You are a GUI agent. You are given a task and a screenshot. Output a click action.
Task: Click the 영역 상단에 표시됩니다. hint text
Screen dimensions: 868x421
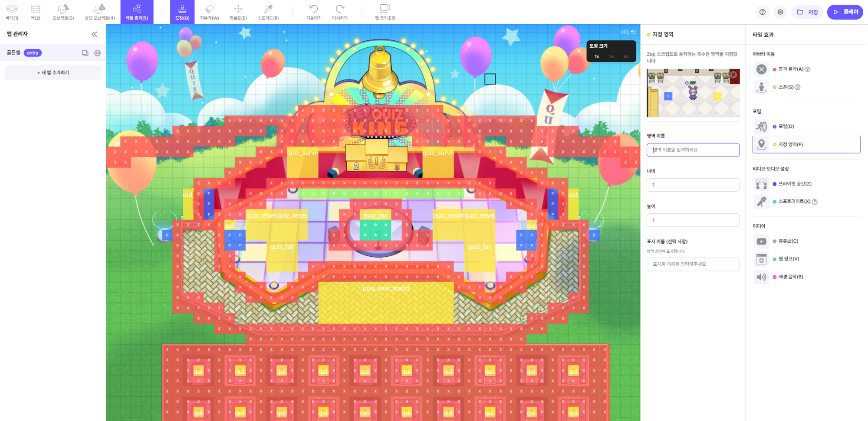[x=666, y=251]
